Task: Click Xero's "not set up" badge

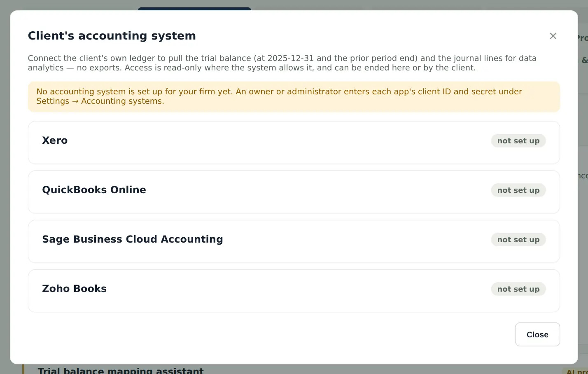Action: [518, 141]
